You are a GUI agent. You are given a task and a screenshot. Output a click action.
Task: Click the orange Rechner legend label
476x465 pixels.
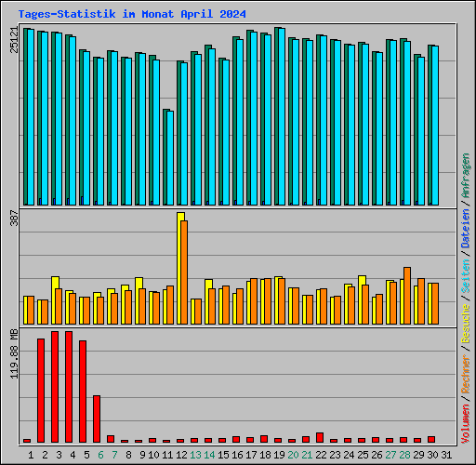coord(466,374)
